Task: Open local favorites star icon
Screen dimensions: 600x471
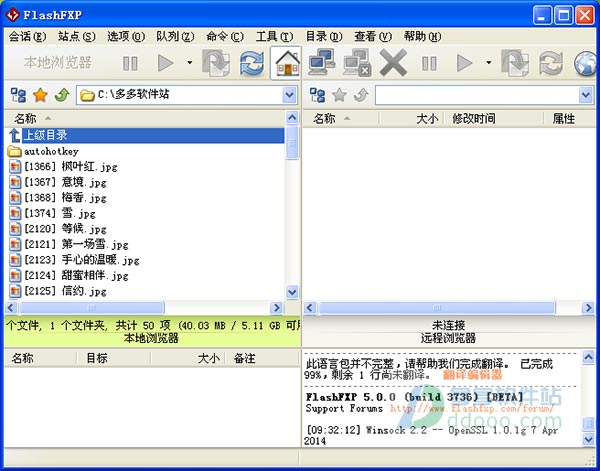Action: tap(40, 95)
